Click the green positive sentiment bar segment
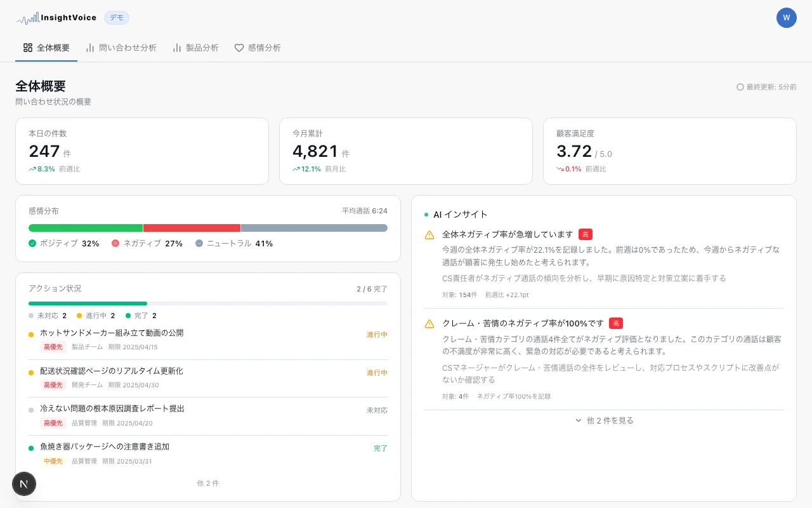Viewport: 812px width, 508px height. pos(86,228)
